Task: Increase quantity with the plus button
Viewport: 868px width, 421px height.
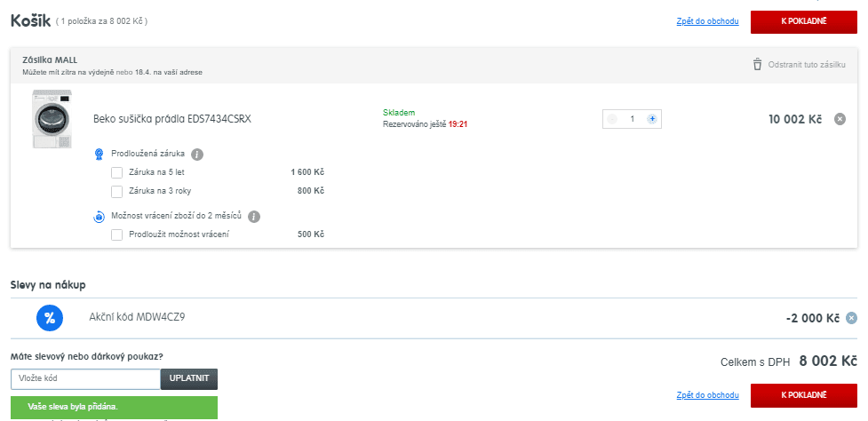Action: tap(652, 119)
